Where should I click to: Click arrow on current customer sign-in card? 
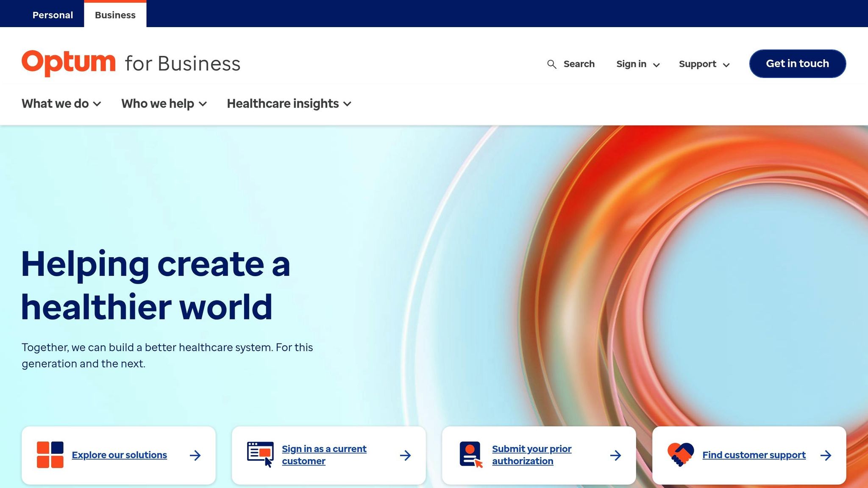(405, 455)
